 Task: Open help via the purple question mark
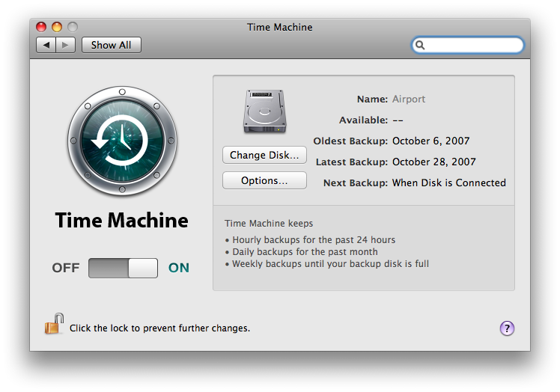pos(507,328)
